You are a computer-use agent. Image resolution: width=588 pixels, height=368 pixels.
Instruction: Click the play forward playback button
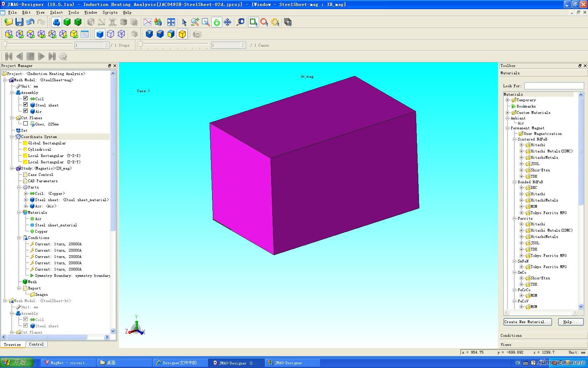point(41,56)
